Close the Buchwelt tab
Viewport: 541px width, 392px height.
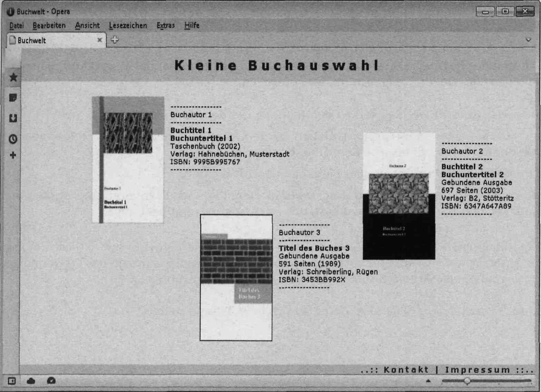pos(100,40)
